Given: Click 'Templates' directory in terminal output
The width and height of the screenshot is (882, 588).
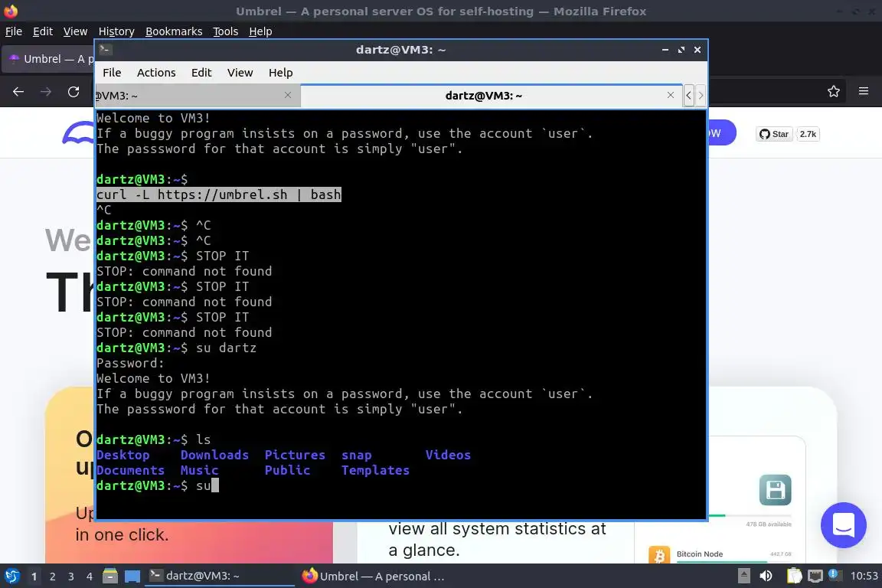Looking at the screenshot, I should coord(375,470).
